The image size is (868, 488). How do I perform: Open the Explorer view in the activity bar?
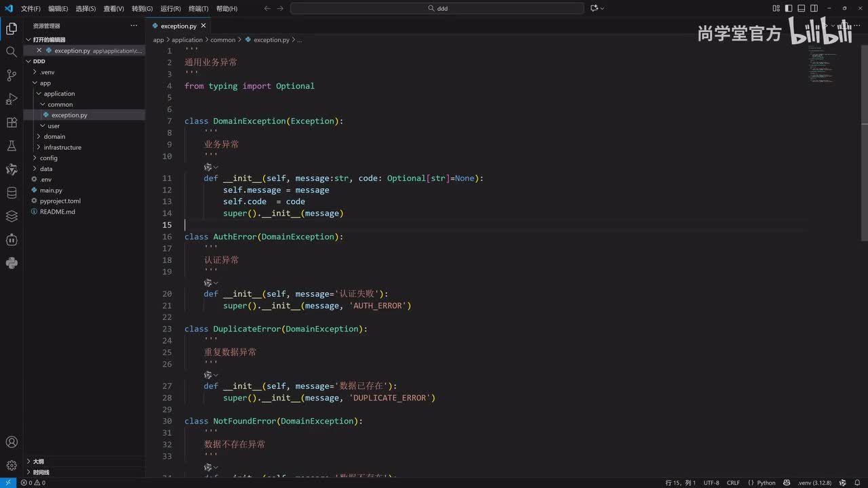coord(12,28)
